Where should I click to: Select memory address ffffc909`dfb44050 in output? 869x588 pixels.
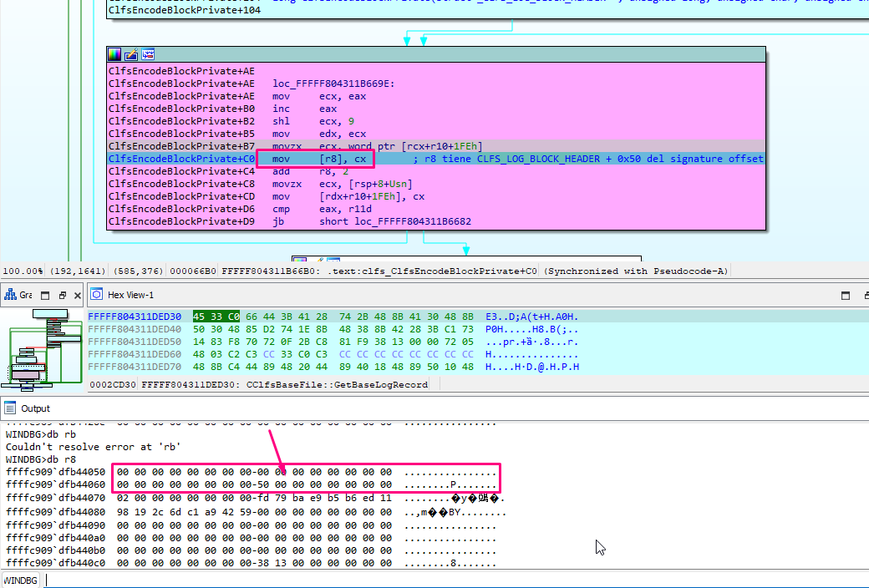pyautogui.click(x=55, y=472)
